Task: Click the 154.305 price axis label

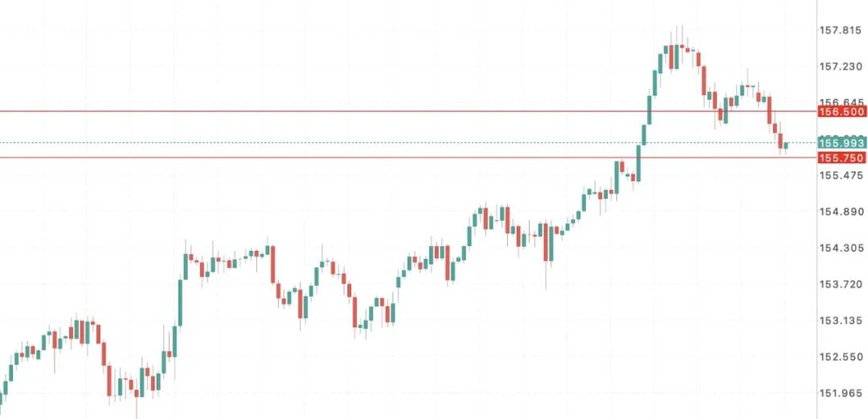Action: pyautogui.click(x=840, y=248)
